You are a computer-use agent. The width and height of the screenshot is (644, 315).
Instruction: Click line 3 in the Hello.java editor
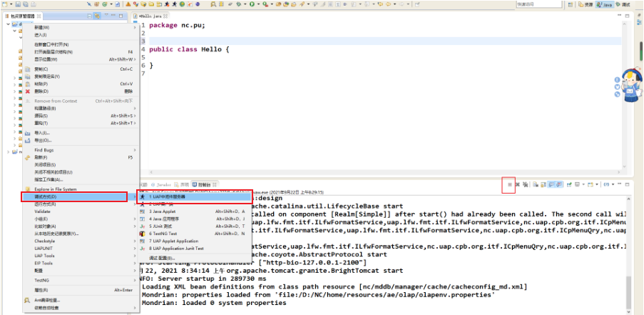pos(385,41)
